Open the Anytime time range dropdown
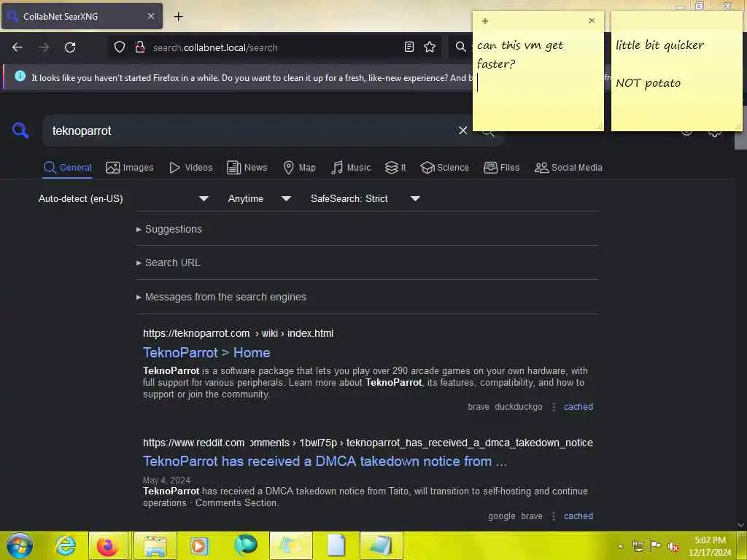The width and height of the screenshot is (747, 560). (259, 198)
